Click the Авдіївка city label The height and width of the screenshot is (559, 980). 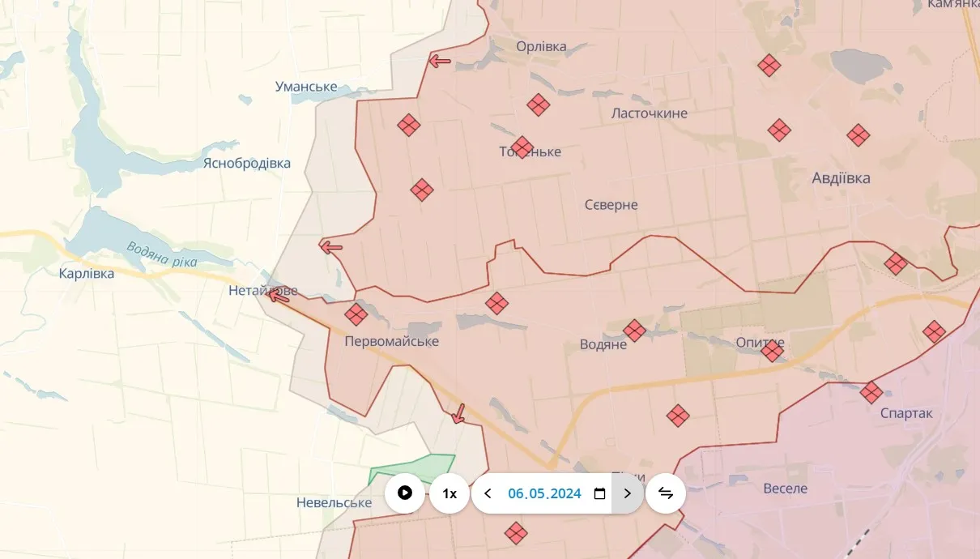click(842, 178)
